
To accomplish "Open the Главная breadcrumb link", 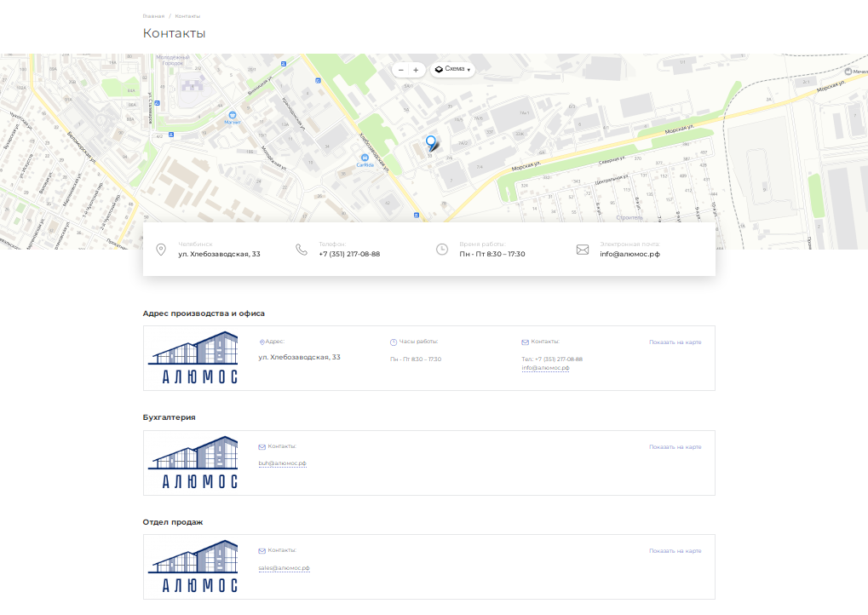I will point(153,16).
